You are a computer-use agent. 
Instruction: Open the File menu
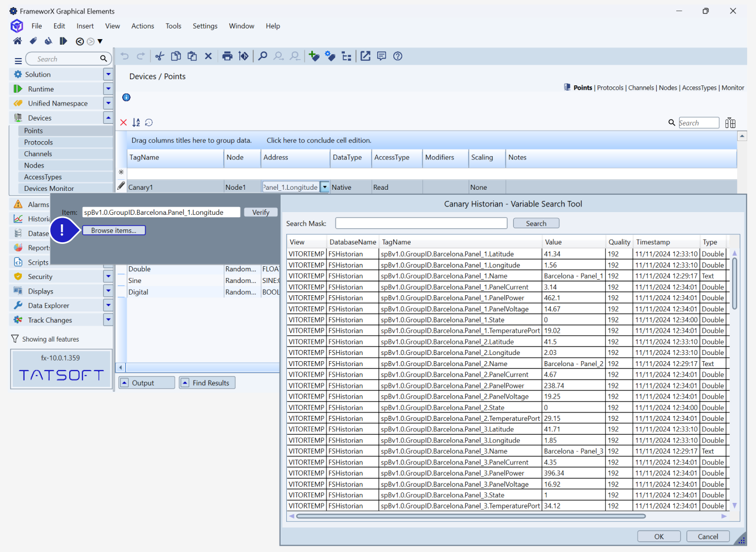[x=37, y=26]
